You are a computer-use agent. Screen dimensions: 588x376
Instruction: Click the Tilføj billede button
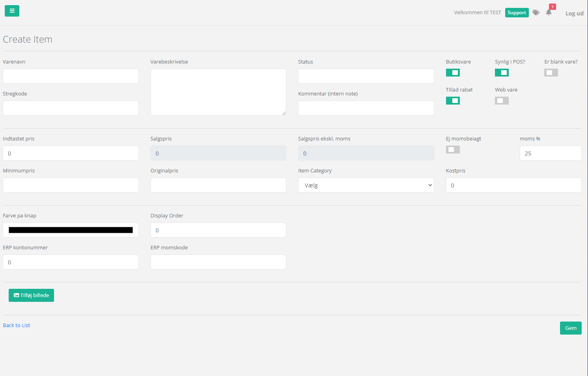coord(31,295)
